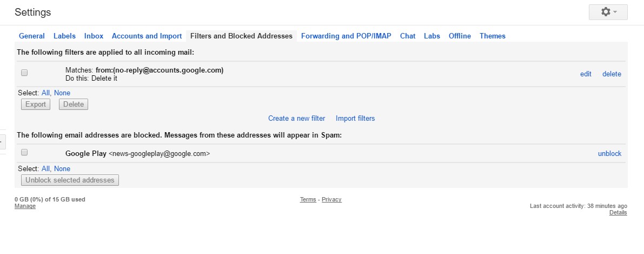The image size is (644, 254).
Task: Click the Import filters link
Action: click(355, 119)
